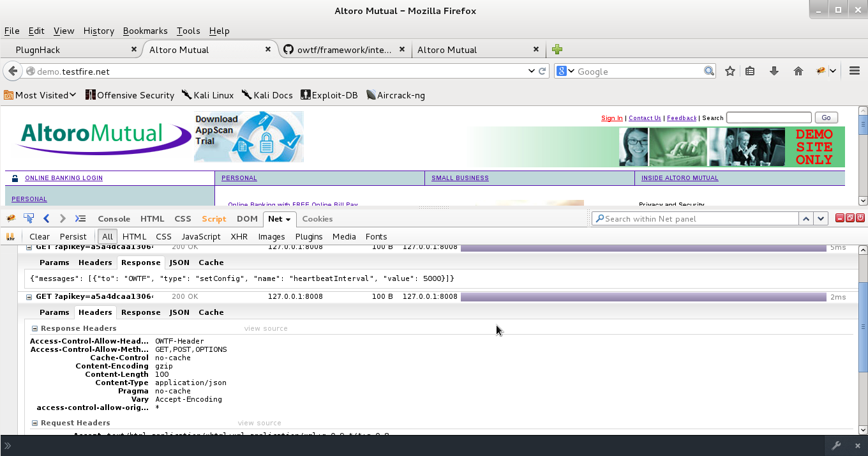This screenshot has width=868, height=456.
Task: Close the PlugnHack tab
Action: tap(134, 49)
